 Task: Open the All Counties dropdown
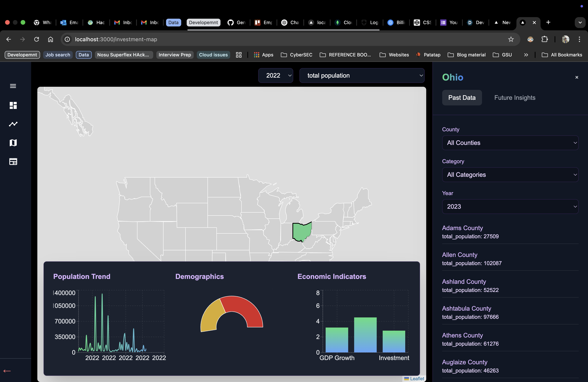tap(510, 143)
